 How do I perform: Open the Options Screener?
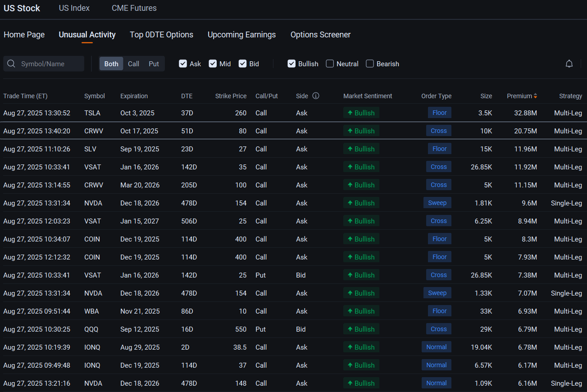click(320, 34)
